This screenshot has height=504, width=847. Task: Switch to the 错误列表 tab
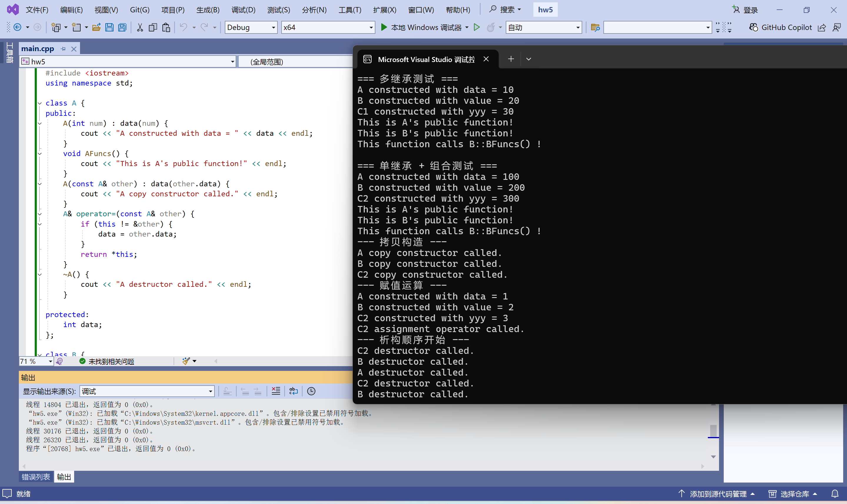(36, 477)
